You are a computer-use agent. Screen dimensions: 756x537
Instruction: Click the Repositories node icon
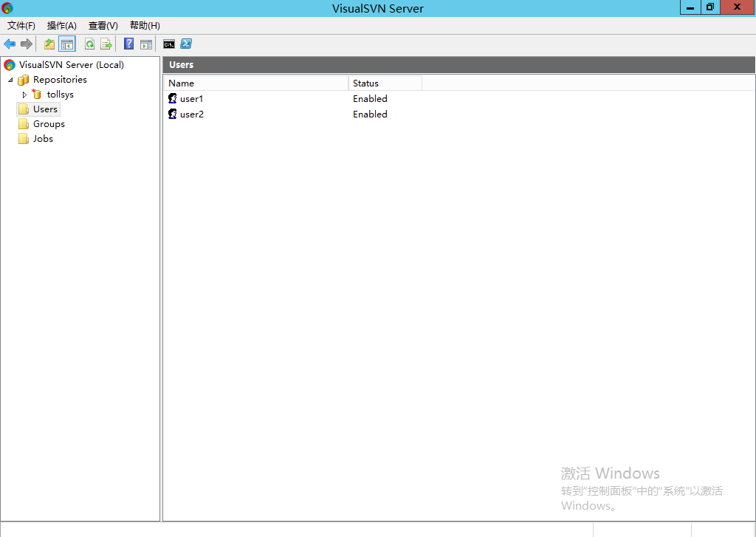point(23,80)
